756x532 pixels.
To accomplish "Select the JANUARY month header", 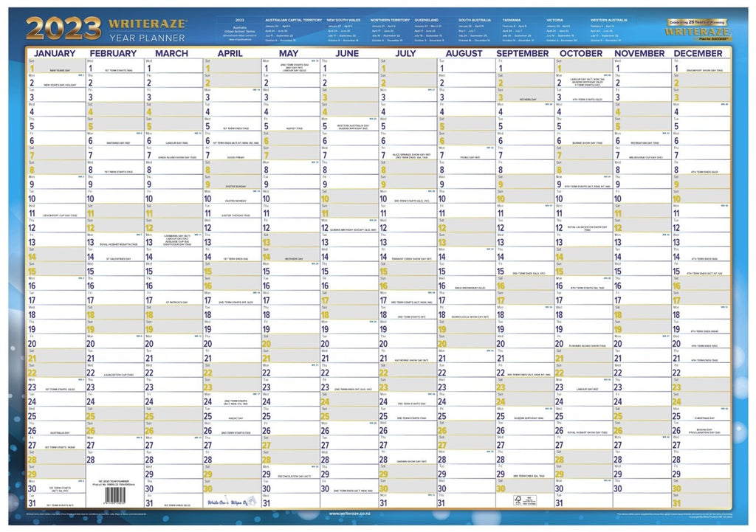I will pos(57,53).
